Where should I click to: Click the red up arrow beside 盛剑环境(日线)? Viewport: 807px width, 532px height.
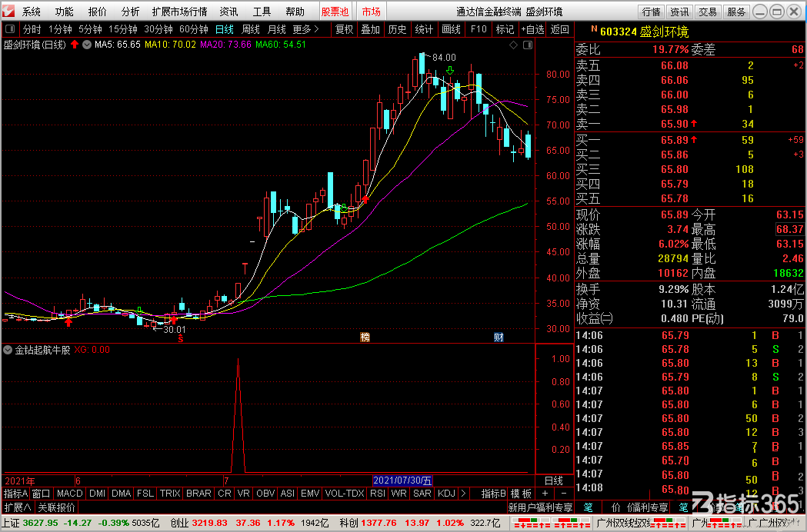(75, 45)
